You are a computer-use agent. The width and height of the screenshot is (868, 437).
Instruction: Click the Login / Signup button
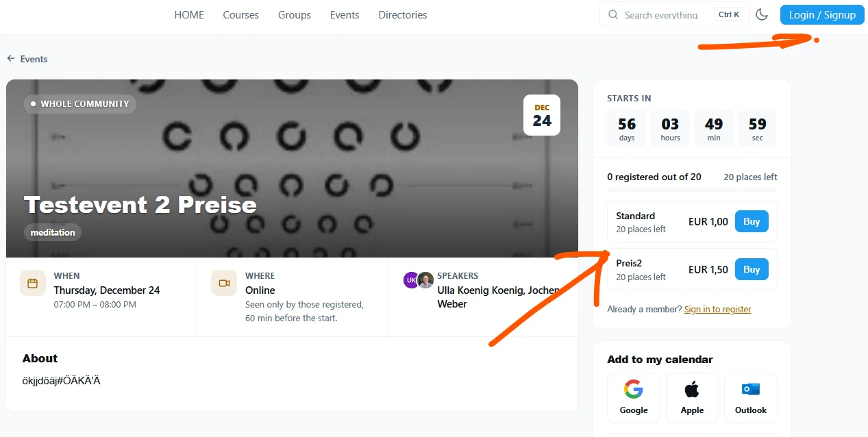(822, 15)
